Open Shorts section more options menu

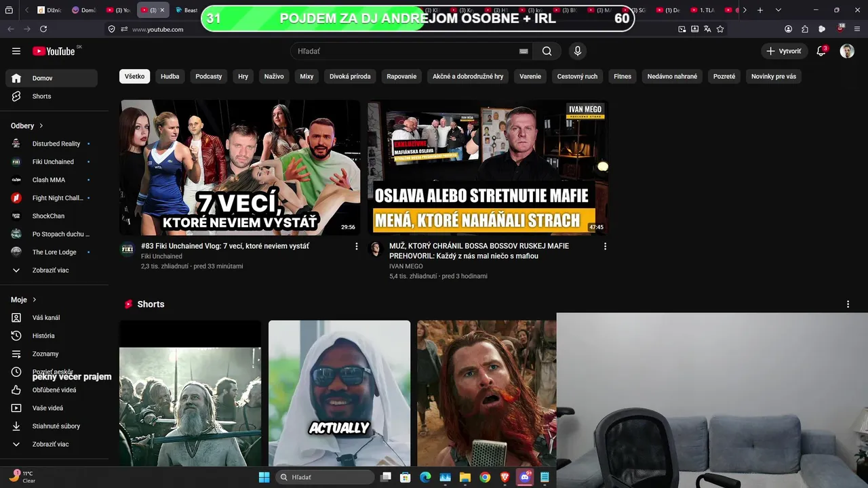click(848, 304)
